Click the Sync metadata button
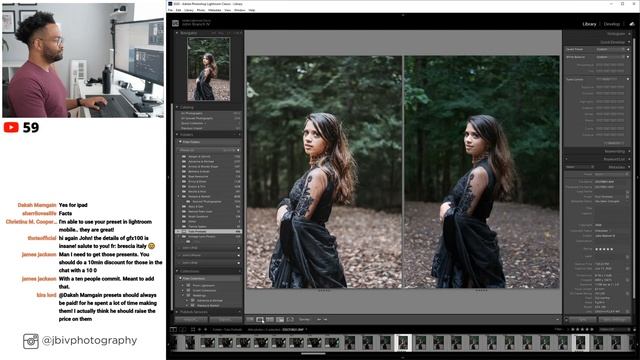This screenshot has width=640, height=360. point(582,320)
